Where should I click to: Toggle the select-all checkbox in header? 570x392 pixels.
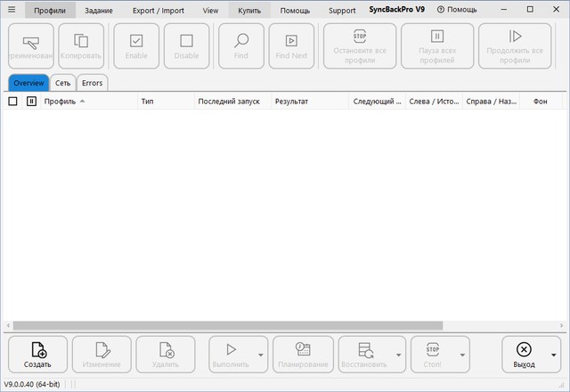tap(12, 102)
